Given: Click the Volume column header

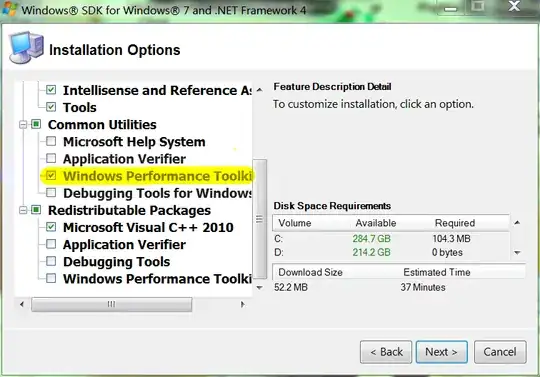Looking at the screenshot, I should click(295, 223).
